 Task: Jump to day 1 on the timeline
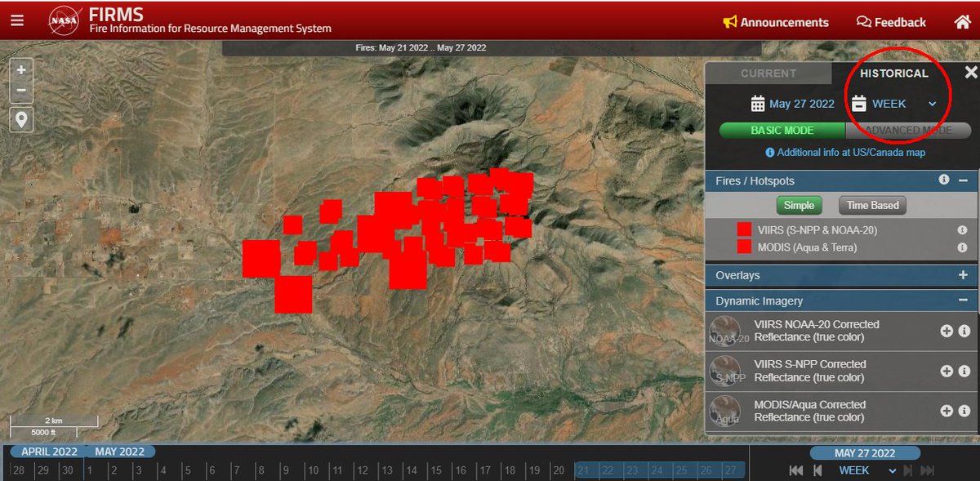[90, 470]
